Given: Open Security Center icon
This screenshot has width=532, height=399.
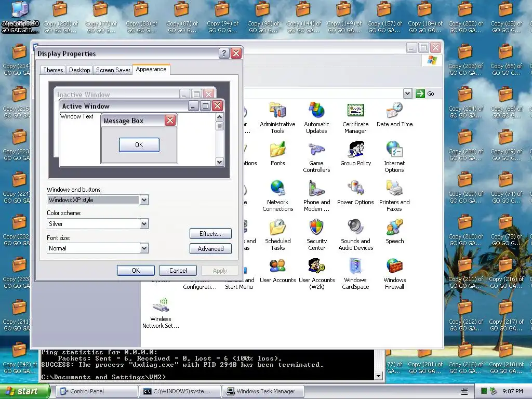Looking at the screenshot, I should [x=316, y=235].
